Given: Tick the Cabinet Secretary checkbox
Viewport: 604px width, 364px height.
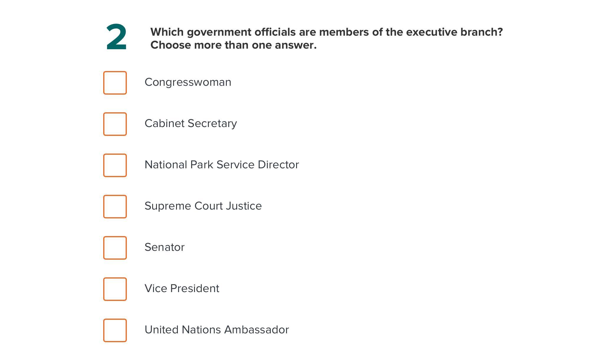Looking at the screenshot, I should (x=115, y=124).
